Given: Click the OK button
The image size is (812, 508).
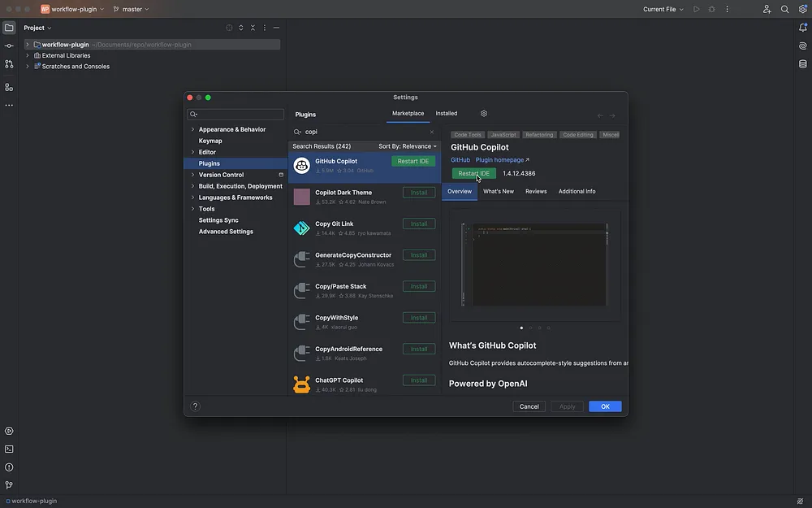Looking at the screenshot, I should click(x=605, y=406).
